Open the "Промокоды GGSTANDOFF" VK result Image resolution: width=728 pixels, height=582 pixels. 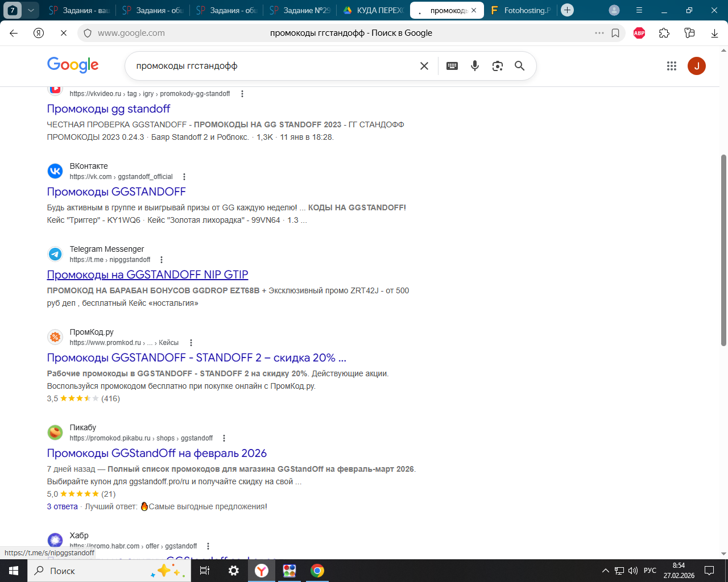[x=117, y=192]
